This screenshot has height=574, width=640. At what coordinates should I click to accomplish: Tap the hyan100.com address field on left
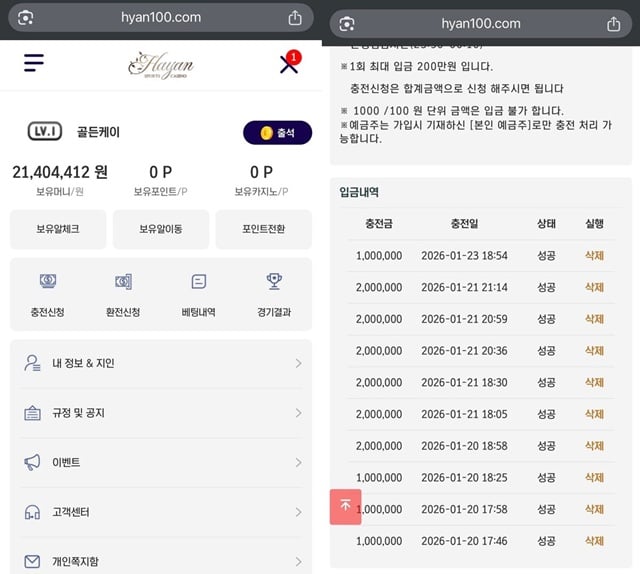click(160, 18)
